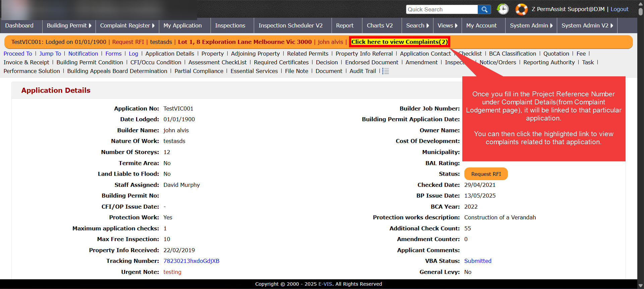Image resolution: width=644 pixels, height=289 pixels.
Task: Click the Logout link
Action: coord(619,9)
